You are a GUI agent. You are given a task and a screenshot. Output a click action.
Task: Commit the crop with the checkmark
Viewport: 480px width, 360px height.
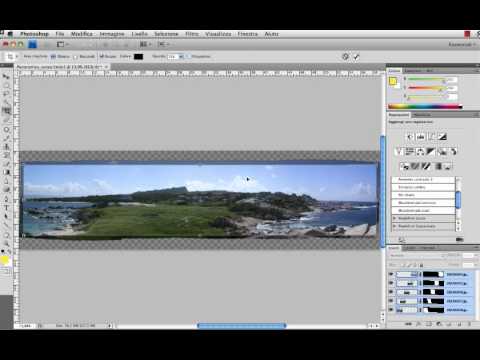tap(356, 57)
